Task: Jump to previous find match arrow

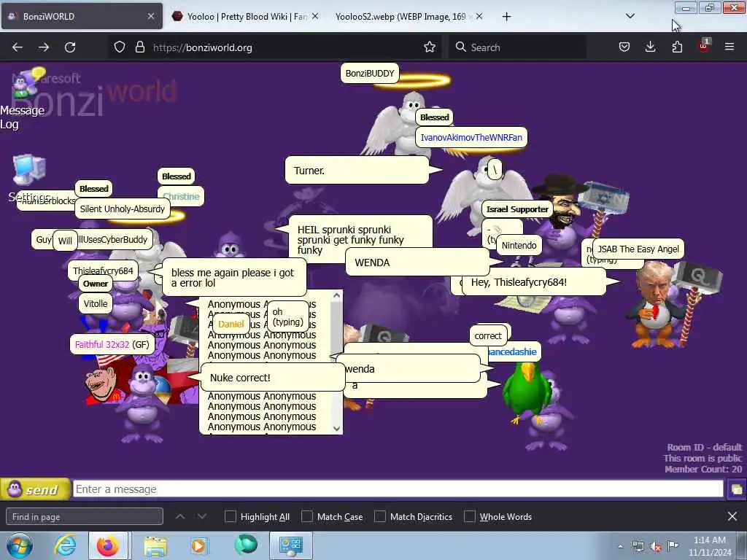Action: [x=180, y=516]
